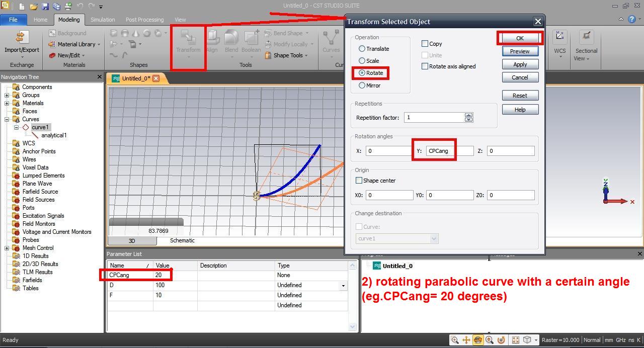
Task: Collapse the curve1 tree node
Action: (16, 127)
